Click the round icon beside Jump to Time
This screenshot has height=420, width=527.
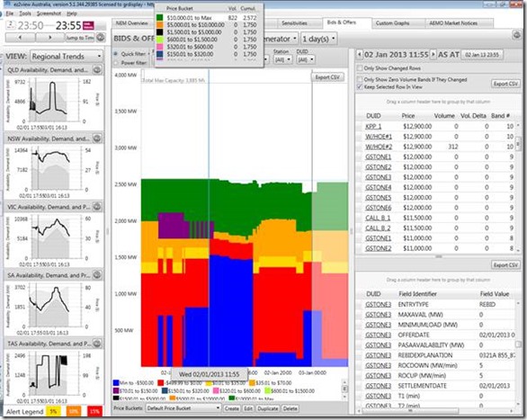[x=101, y=37]
